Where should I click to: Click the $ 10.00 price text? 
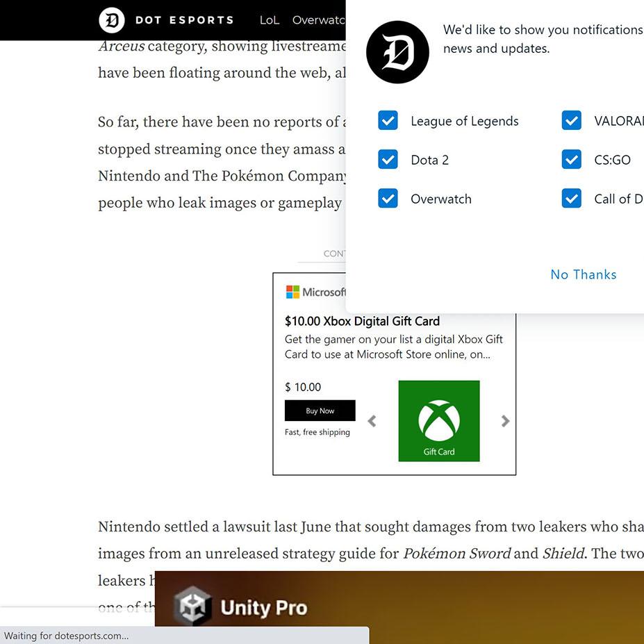[303, 387]
